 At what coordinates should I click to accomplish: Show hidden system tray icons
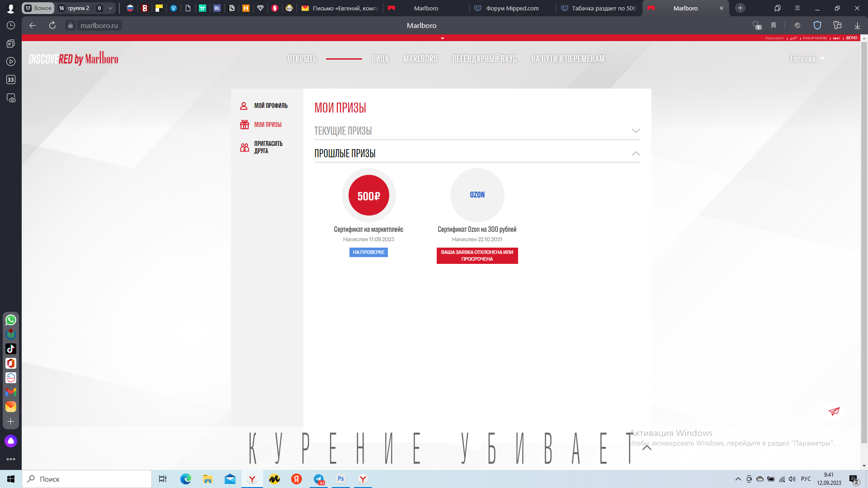click(738, 479)
